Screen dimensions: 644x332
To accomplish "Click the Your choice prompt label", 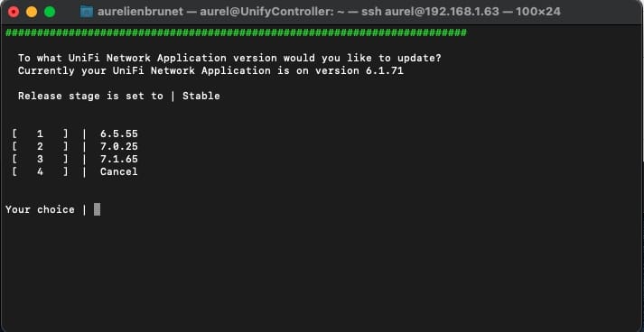I will click(40, 209).
